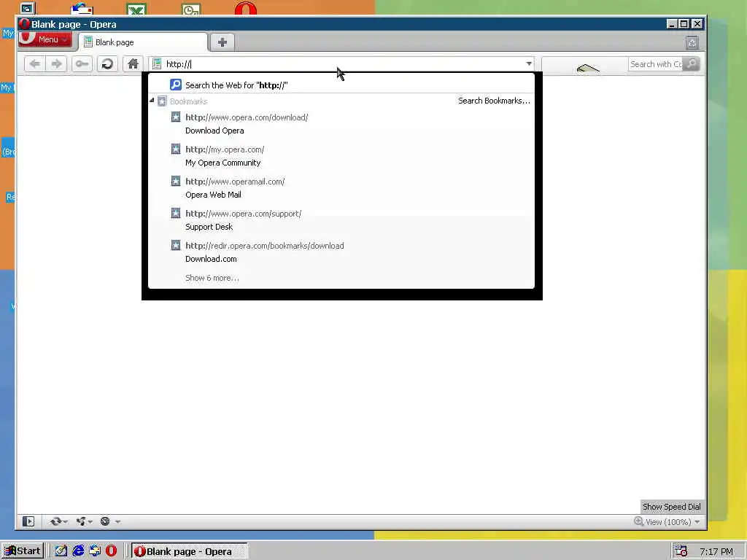The height and width of the screenshot is (560, 747).
Task: Launch Opera from quick launch bar
Action: (x=112, y=551)
